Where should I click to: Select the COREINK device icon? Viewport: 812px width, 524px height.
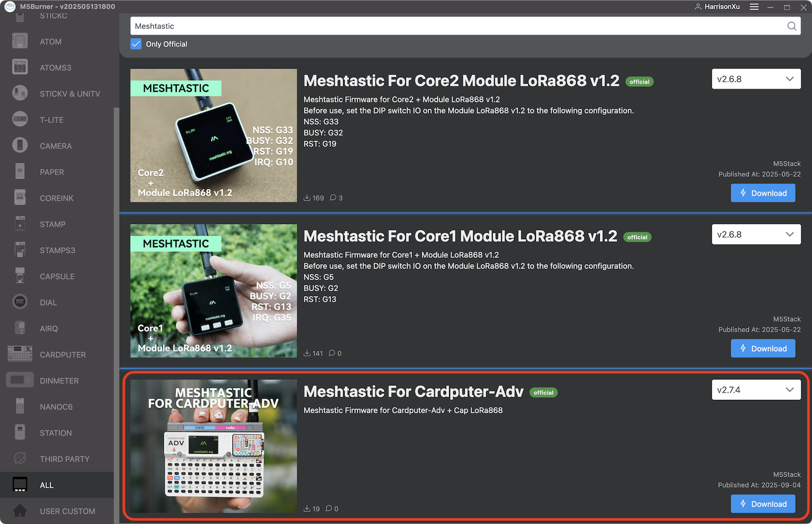pos(20,198)
